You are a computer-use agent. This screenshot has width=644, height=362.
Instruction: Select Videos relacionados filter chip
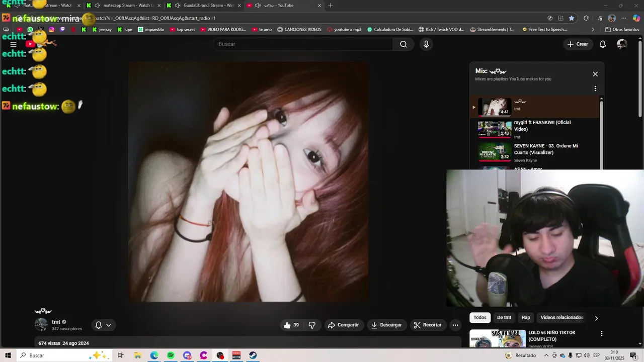561,318
